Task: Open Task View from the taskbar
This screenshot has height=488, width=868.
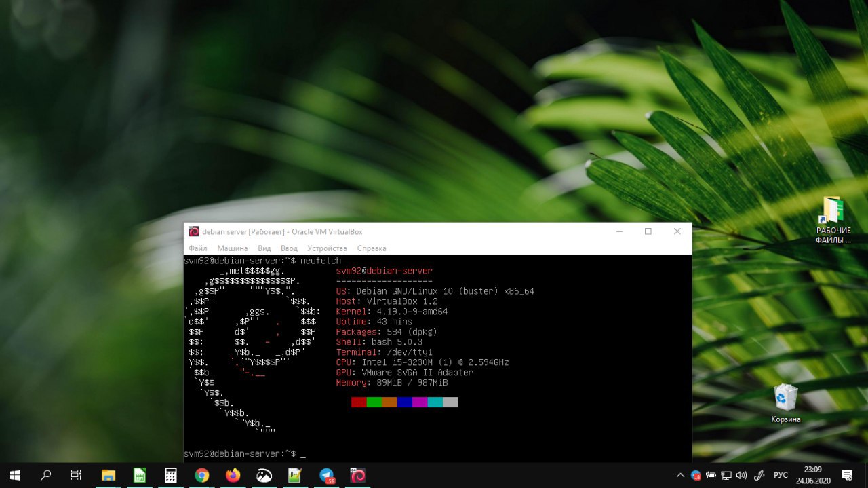Action: click(76, 475)
